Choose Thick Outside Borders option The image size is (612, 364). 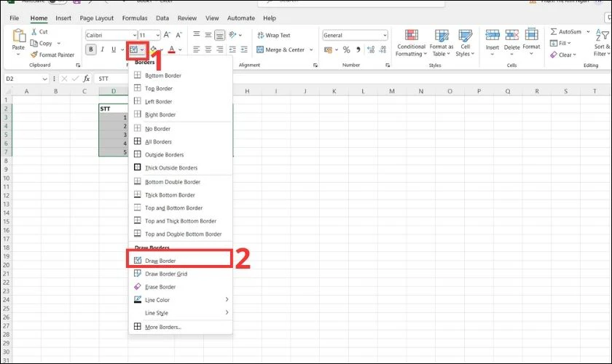pos(181,167)
